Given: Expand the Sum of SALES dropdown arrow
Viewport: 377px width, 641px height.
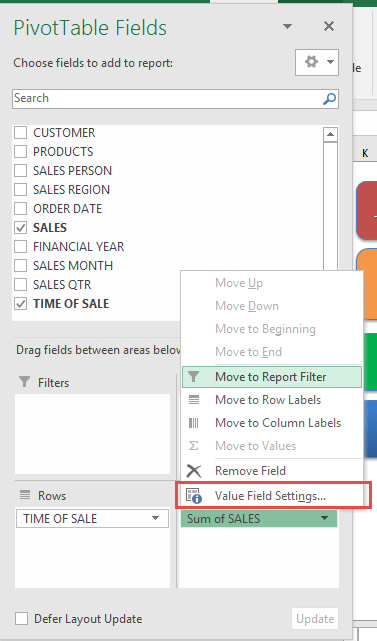Looking at the screenshot, I should [x=324, y=518].
